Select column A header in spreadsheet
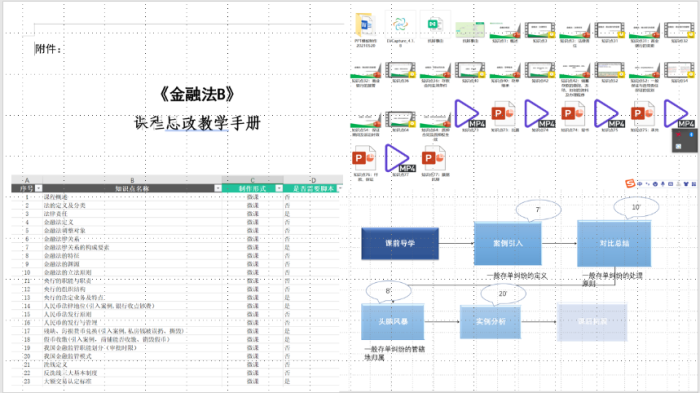700x393 pixels. (27, 180)
